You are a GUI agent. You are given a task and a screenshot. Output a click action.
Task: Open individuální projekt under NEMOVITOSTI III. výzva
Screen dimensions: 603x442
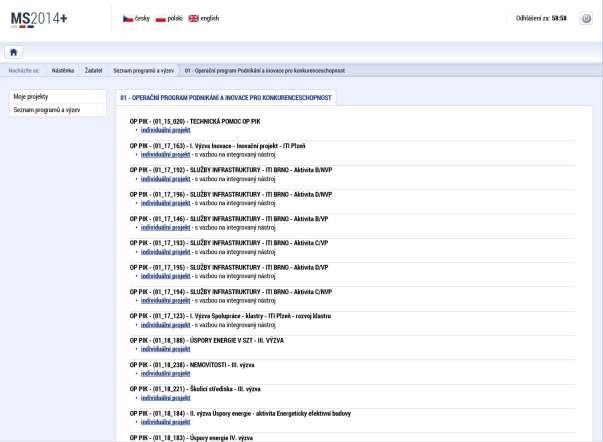click(165, 374)
